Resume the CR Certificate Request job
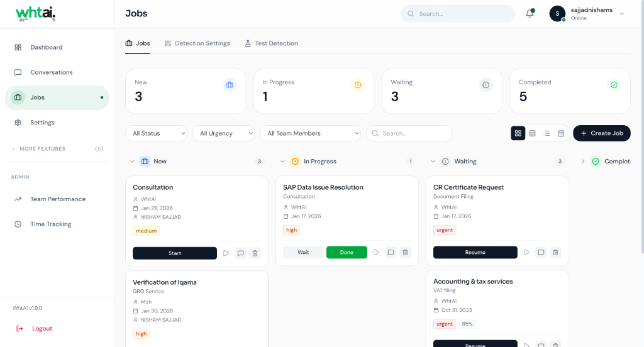The width and height of the screenshot is (644, 347). coord(475,253)
